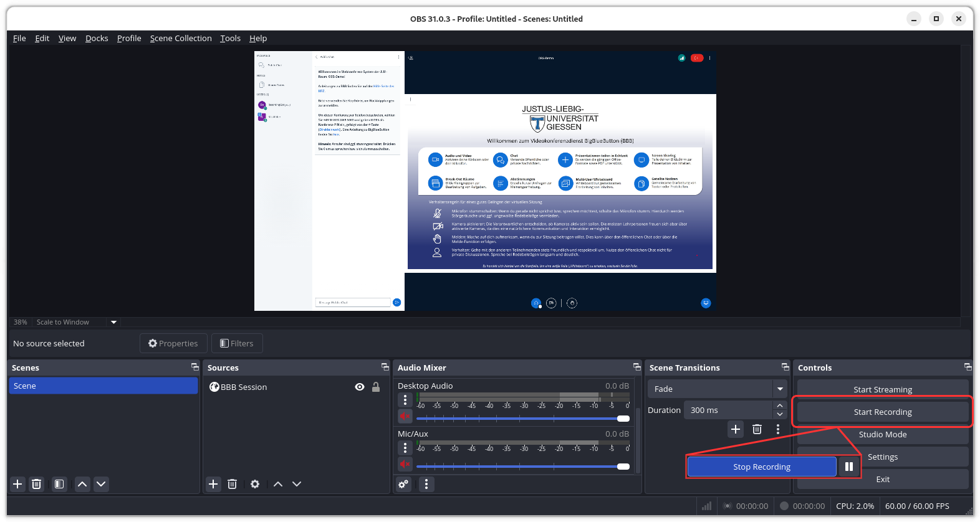980x522 pixels.
Task: Open Mic/Aux three-dot options menu
Action: (405, 448)
